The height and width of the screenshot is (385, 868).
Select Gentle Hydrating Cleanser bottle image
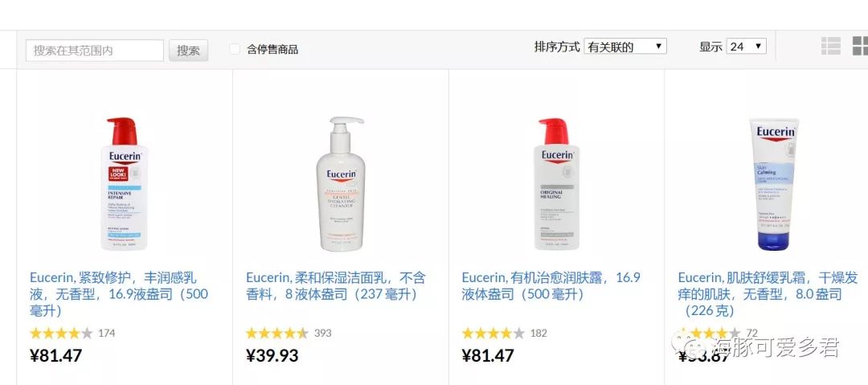[342, 184]
